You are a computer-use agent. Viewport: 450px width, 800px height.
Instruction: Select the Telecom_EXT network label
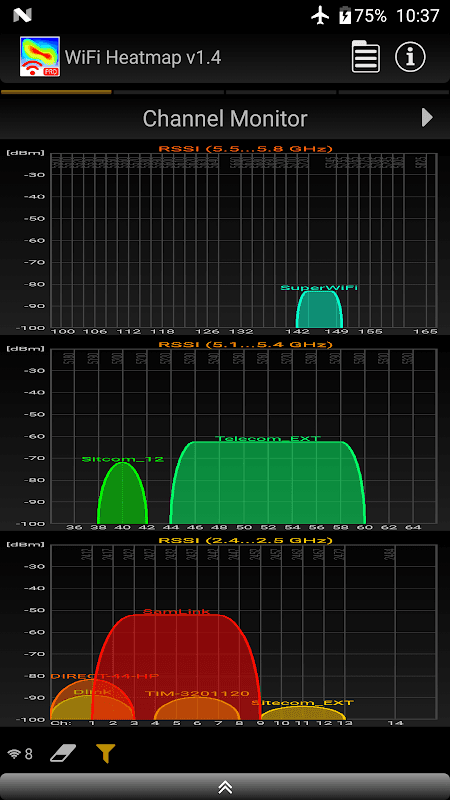[267, 438]
